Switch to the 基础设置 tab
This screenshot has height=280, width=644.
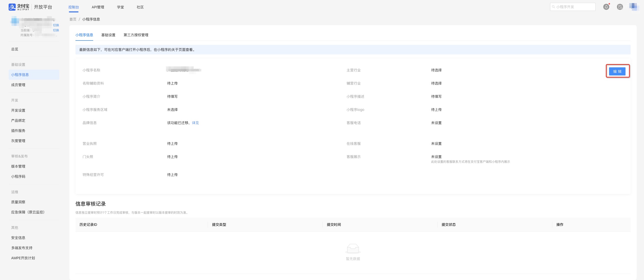[108, 35]
